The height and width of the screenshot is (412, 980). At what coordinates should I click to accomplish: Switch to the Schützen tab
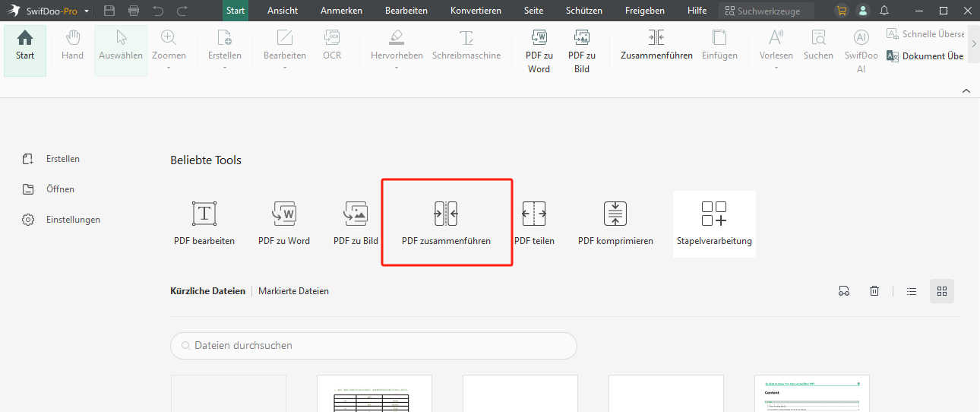[584, 11]
